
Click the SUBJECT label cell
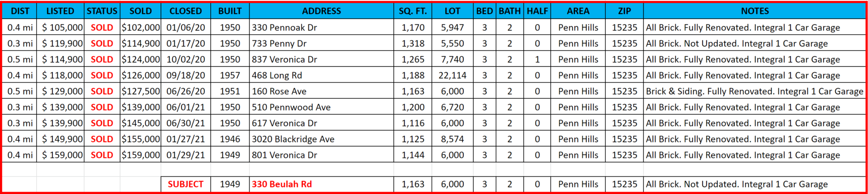tap(185, 184)
